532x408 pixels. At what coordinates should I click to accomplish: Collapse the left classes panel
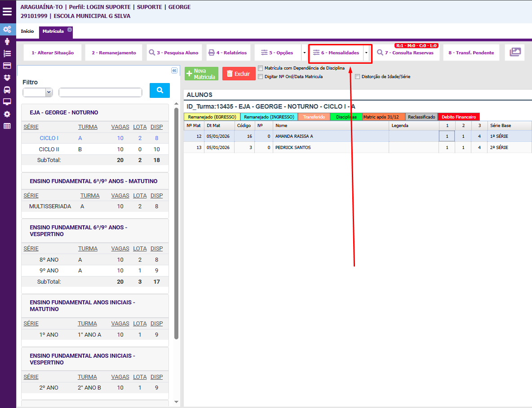174,70
